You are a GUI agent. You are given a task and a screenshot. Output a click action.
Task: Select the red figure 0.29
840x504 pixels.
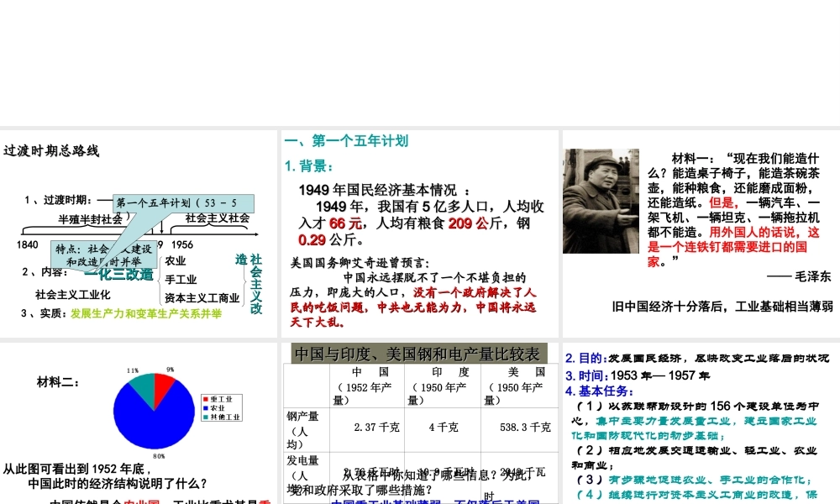click(x=312, y=240)
